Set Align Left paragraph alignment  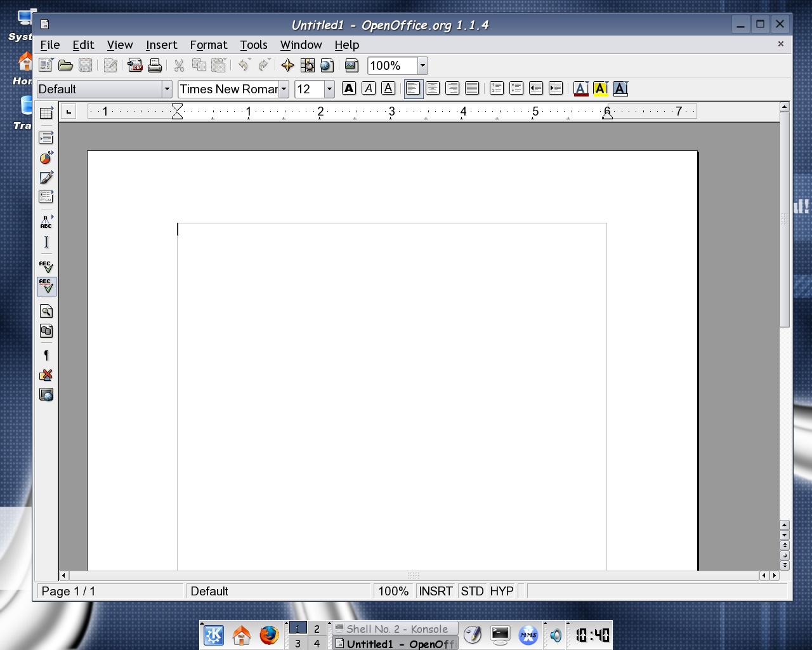tap(413, 89)
